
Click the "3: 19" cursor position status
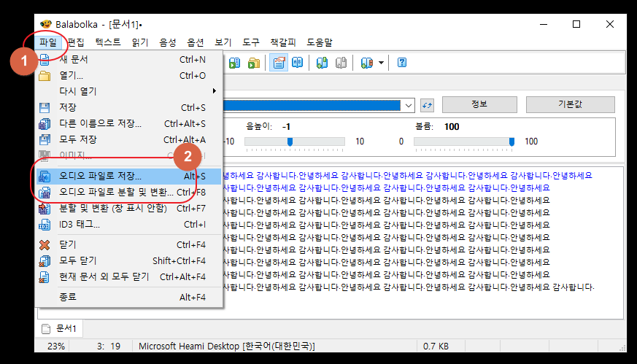(109, 346)
